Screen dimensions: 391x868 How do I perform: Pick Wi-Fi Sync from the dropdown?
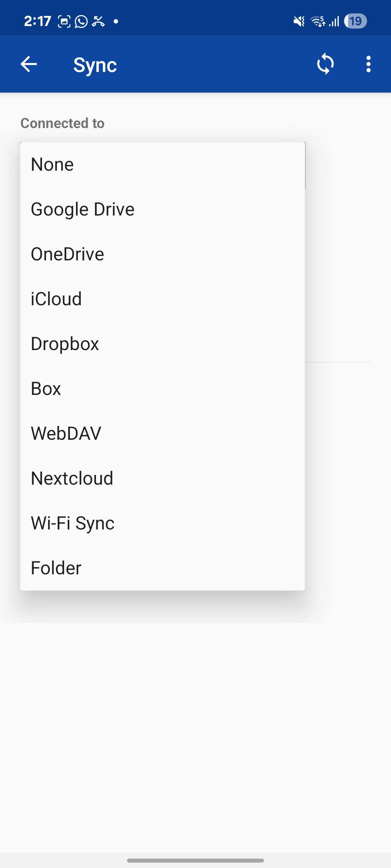162,523
